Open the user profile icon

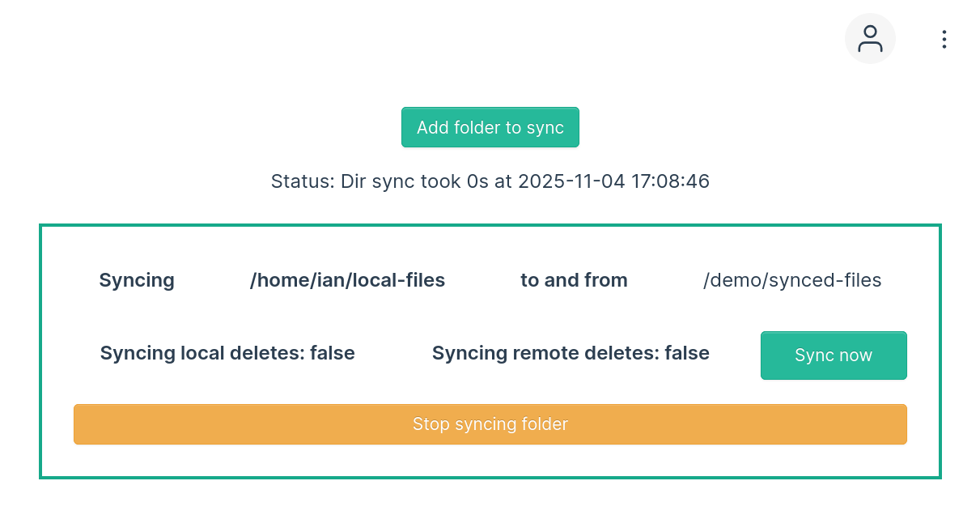coord(870,39)
